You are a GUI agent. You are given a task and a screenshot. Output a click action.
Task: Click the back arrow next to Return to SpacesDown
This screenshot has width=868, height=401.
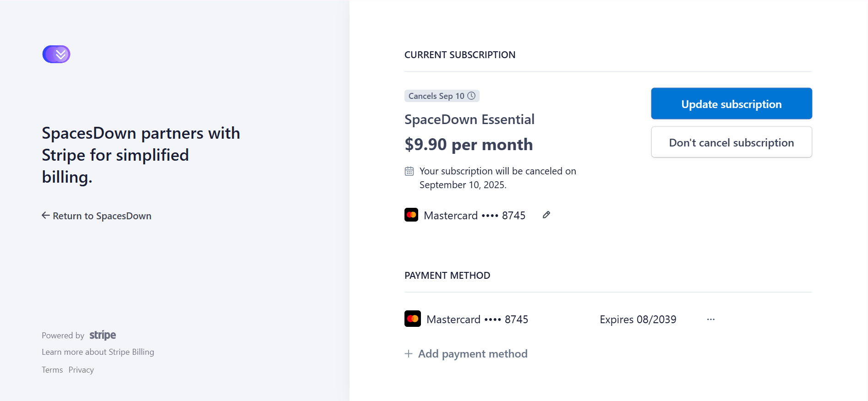[46, 216]
